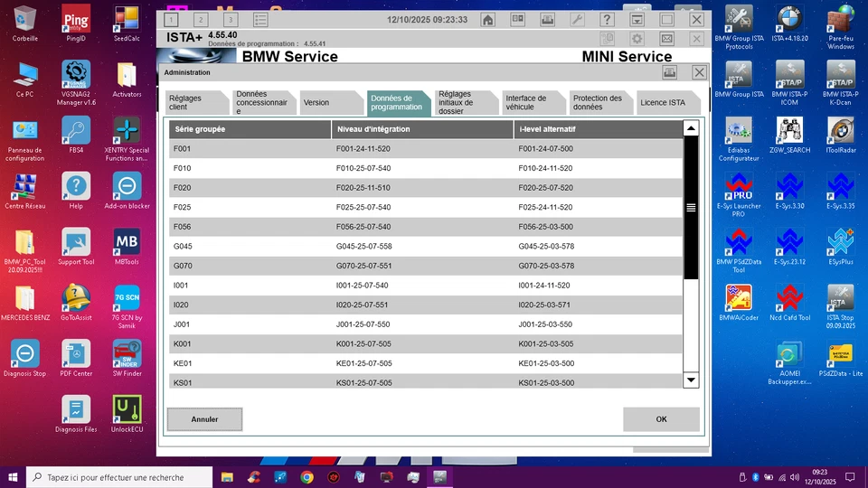The width and height of the screenshot is (868, 488).
Task: Click the ISTA home icon
Action: (487, 20)
